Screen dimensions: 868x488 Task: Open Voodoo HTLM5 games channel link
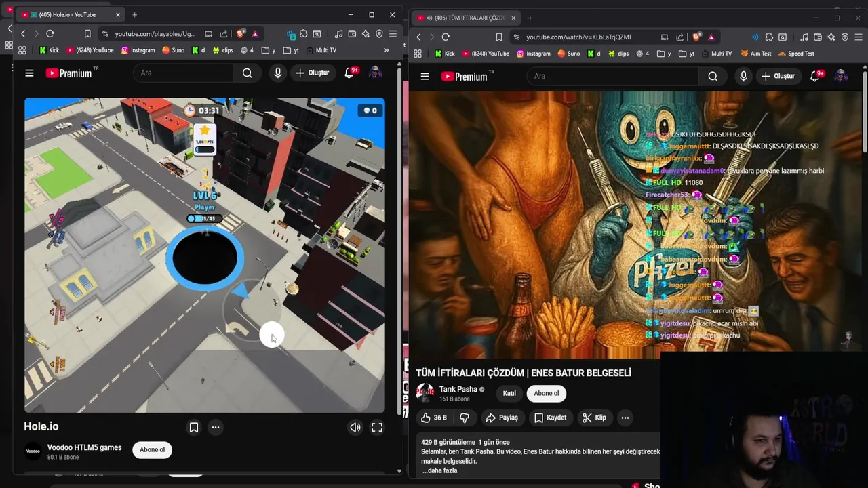coord(84,447)
